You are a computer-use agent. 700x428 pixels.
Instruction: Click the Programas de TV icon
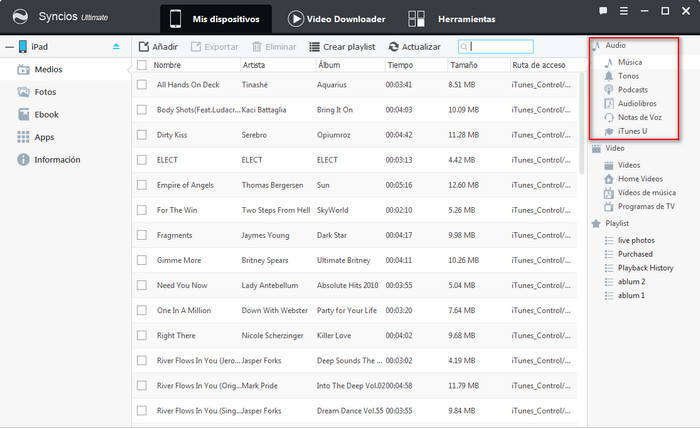point(608,207)
